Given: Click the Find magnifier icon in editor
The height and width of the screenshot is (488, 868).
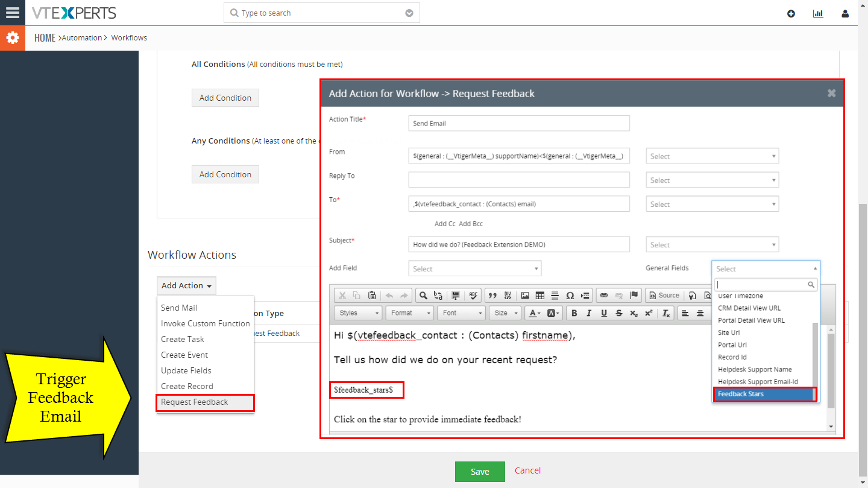Looking at the screenshot, I should click(x=423, y=296).
